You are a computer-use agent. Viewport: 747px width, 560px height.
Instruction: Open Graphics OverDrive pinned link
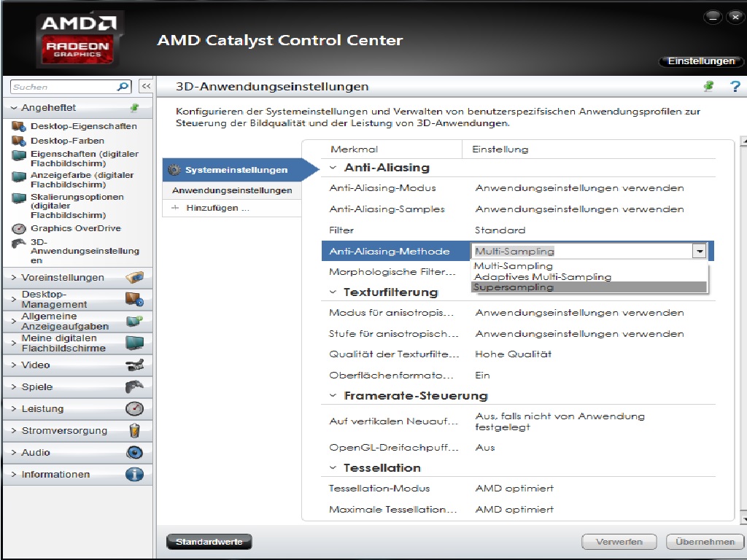tap(76, 228)
